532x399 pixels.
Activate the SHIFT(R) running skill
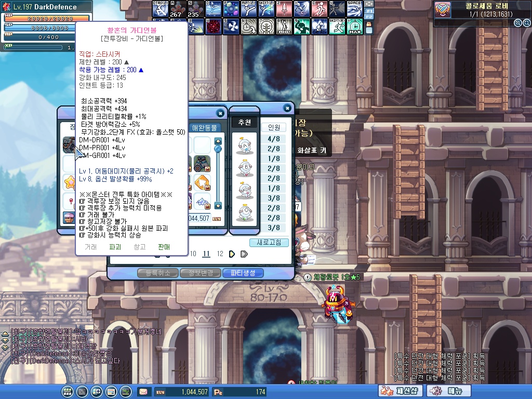pos(337,26)
